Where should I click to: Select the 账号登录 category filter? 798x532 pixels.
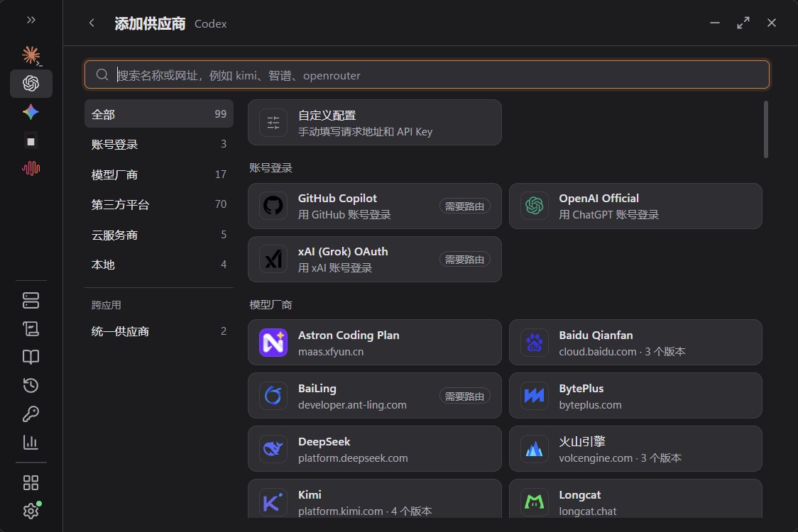coord(159,144)
